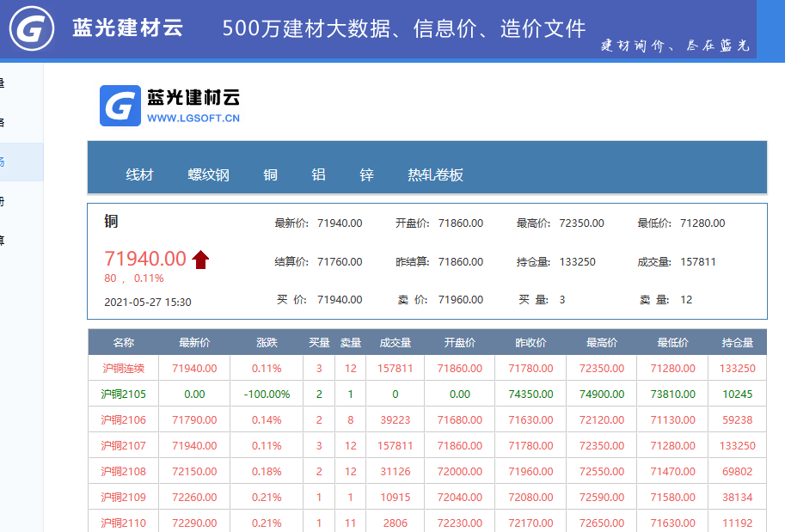This screenshot has height=532, width=785.
Task: Click 沪铜2106 latest price 71790.00
Action: tap(194, 420)
